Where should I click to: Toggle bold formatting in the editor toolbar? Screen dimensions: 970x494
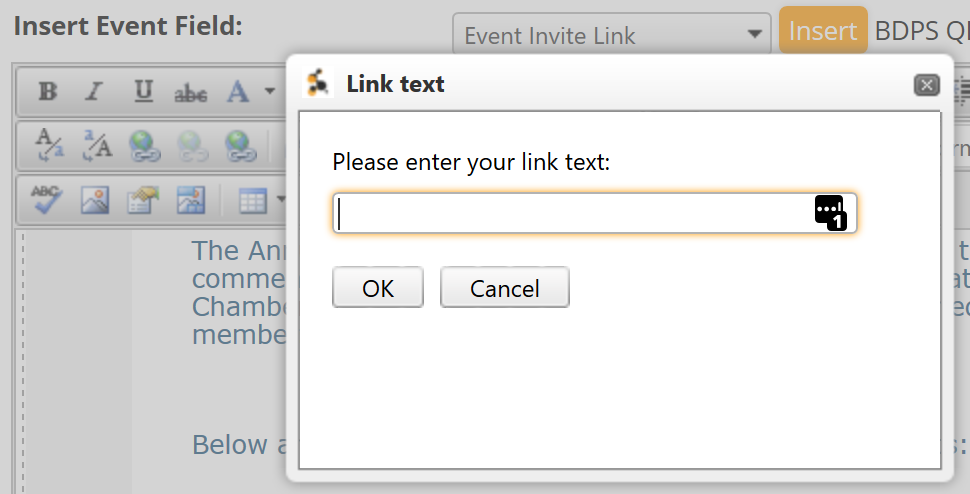coord(47,93)
